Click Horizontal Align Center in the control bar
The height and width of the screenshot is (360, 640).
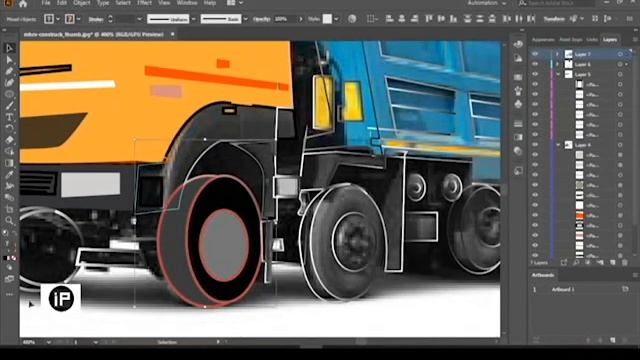tap(402, 19)
